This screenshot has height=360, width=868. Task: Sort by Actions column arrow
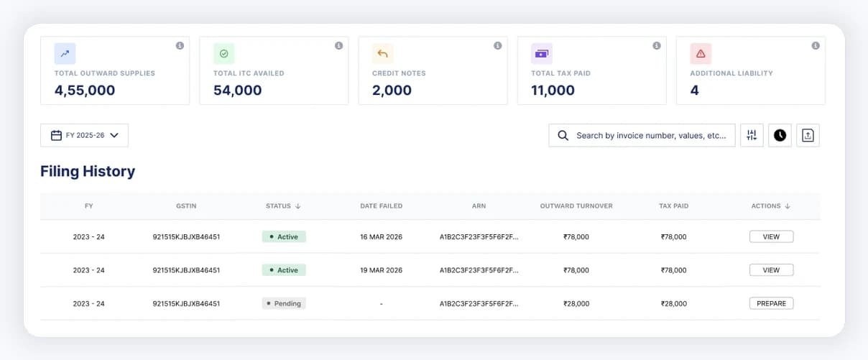click(788, 206)
